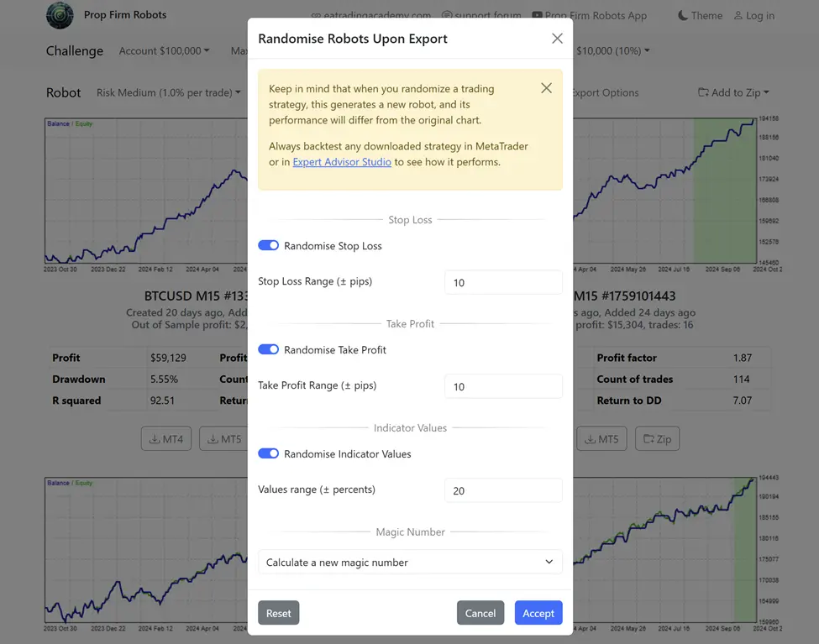Click the Stop Loss Range input field
This screenshot has height=644, width=819.
pos(502,282)
